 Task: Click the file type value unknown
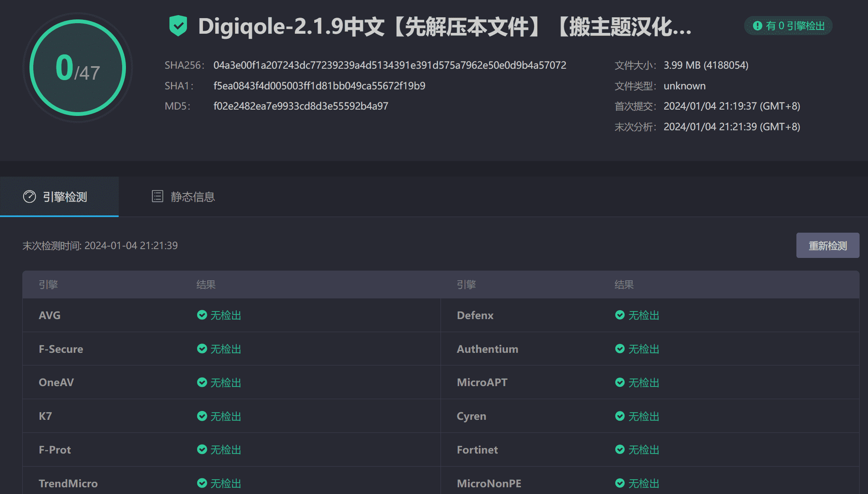[x=685, y=86]
